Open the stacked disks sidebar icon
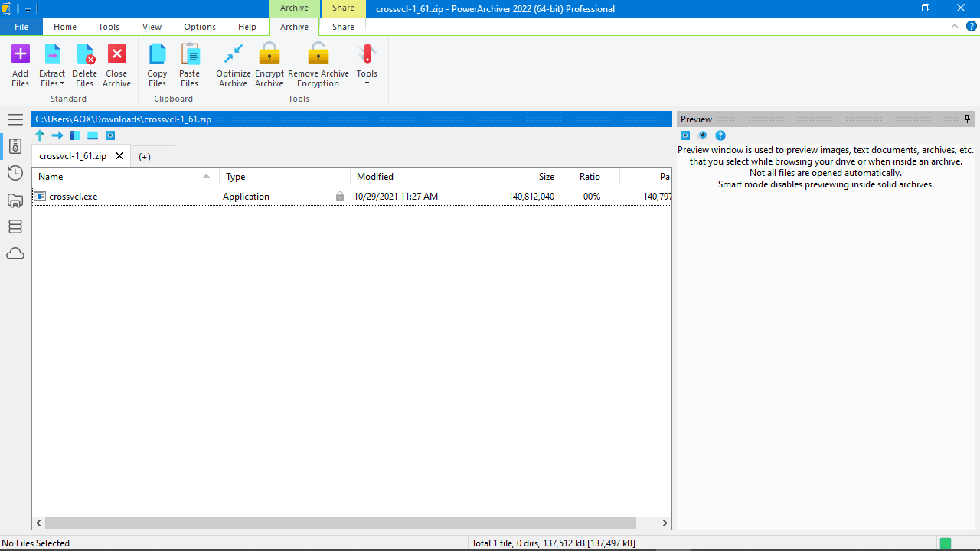 click(x=15, y=227)
